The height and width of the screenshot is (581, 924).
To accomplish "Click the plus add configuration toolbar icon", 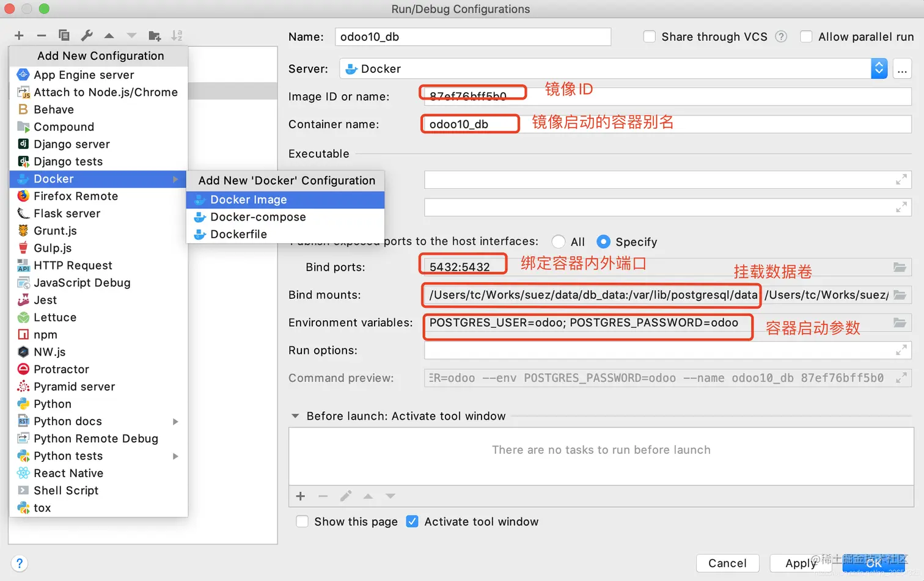I will click(x=19, y=36).
